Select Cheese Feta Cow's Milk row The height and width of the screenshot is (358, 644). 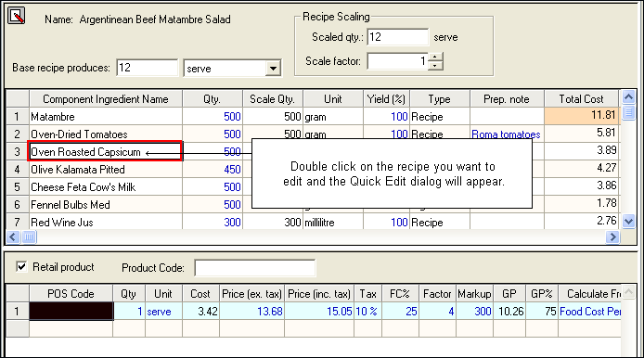[106, 186]
